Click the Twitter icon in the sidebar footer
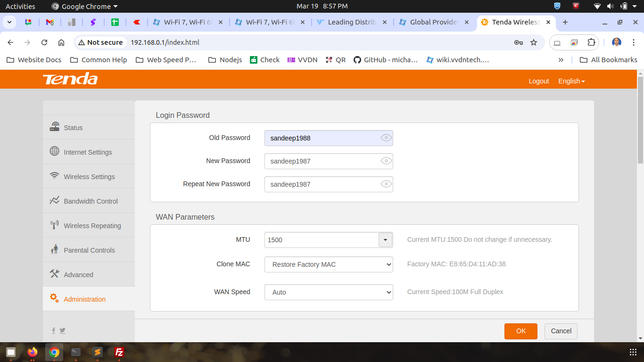The height and width of the screenshot is (362, 644). click(x=62, y=330)
